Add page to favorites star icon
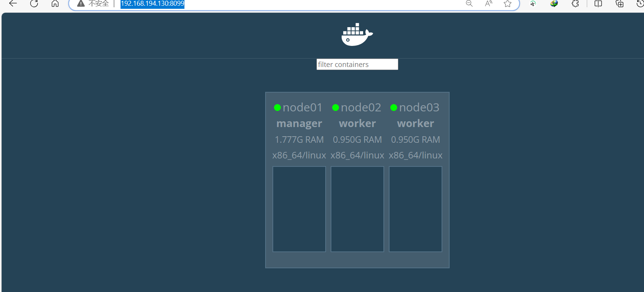The height and width of the screenshot is (292, 644). point(507,3)
